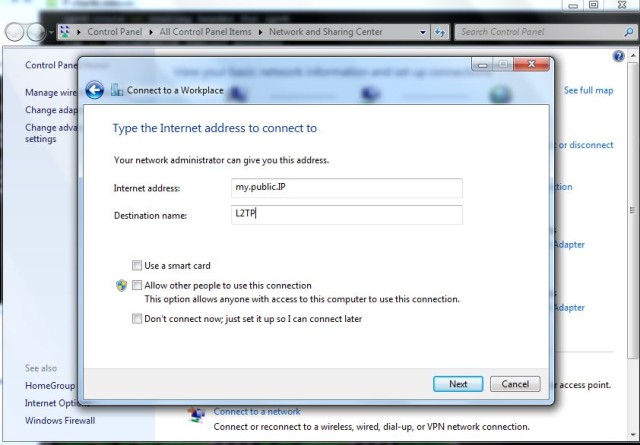The height and width of the screenshot is (445, 640).
Task: Click the Internet address input field
Action: 347,188
